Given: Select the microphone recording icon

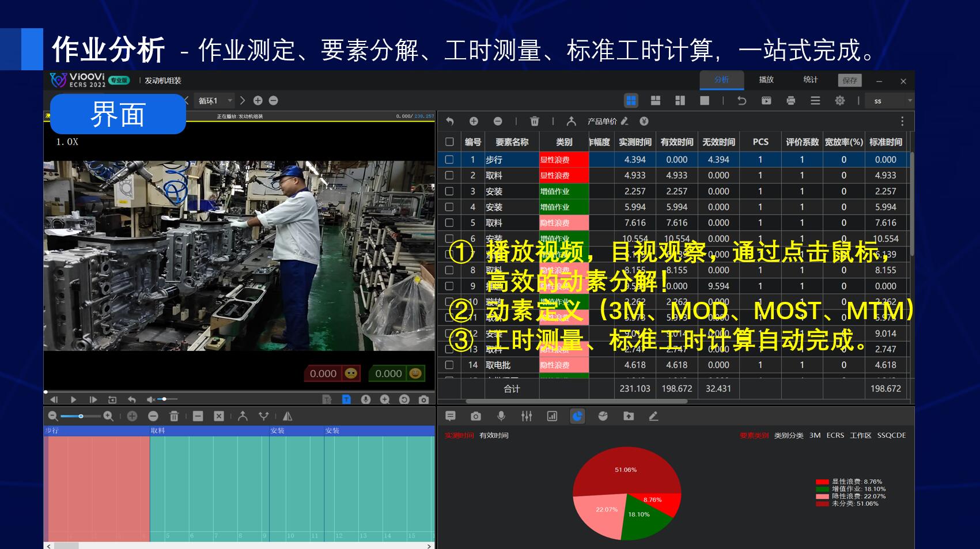Looking at the screenshot, I should point(501,416).
